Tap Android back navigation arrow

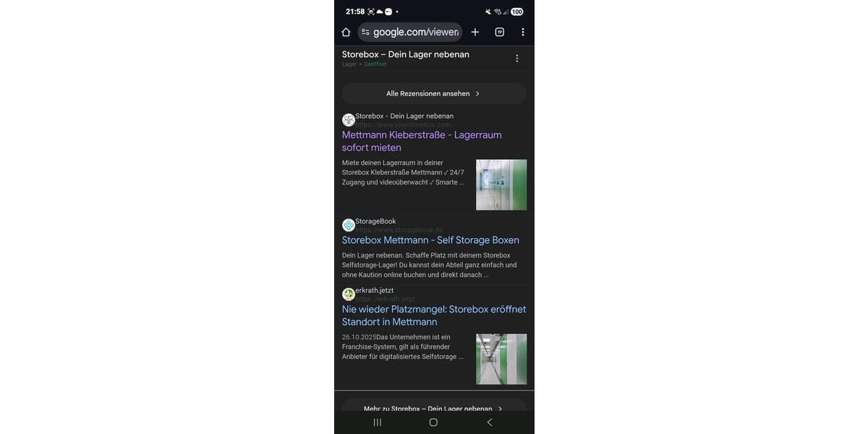490,422
